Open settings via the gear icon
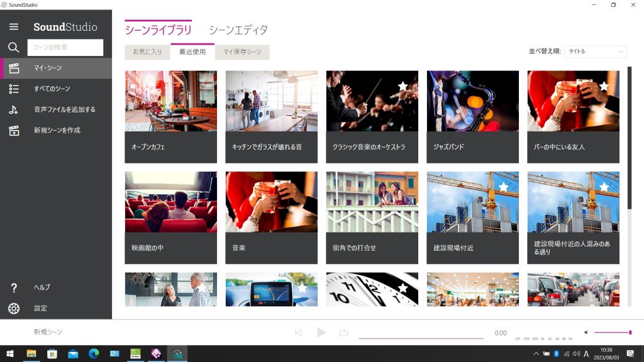This screenshot has height=362, width=644. click(x=14, y=308)
